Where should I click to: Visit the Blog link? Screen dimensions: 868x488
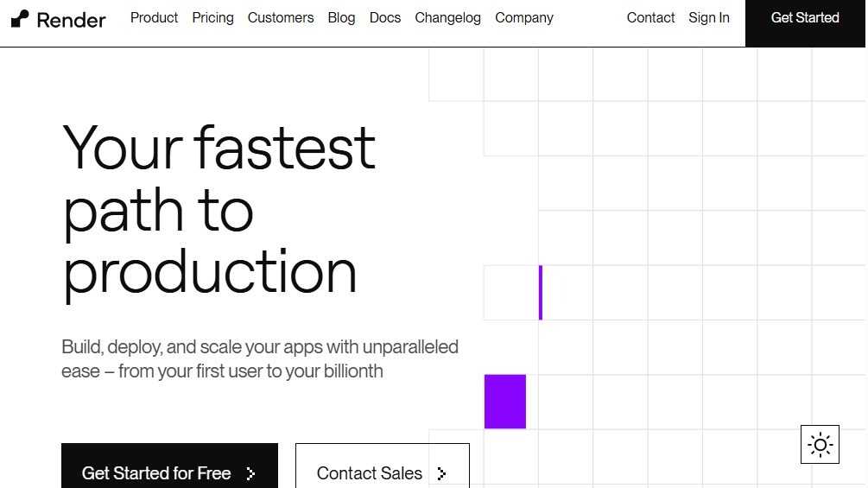341,17
